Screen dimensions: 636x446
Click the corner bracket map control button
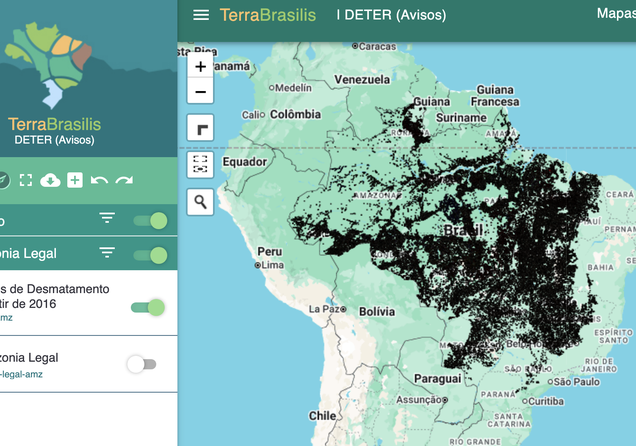[200, 128]
